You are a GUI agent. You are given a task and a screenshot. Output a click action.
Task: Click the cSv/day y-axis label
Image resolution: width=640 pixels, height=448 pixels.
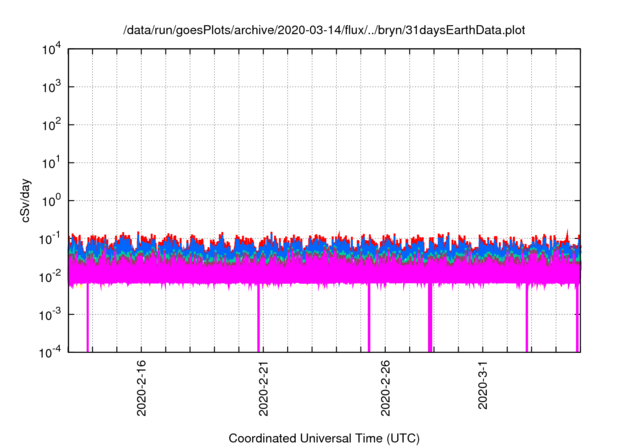[26, 200]
